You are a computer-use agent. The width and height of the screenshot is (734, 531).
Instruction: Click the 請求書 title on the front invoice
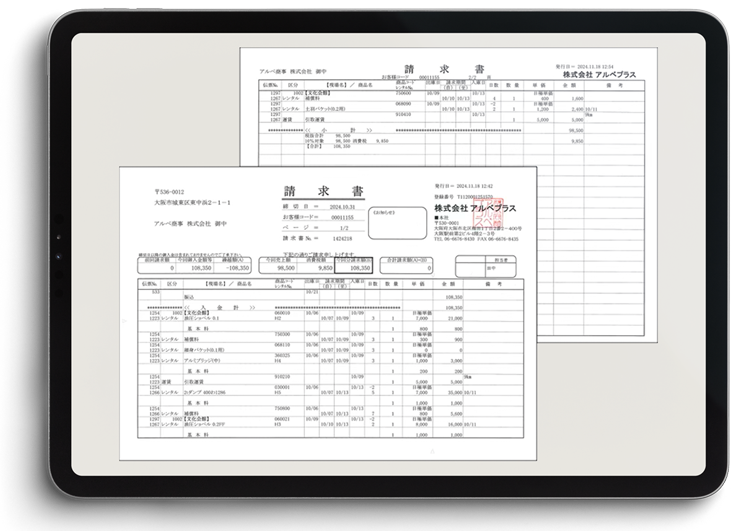tap(323, 191)
